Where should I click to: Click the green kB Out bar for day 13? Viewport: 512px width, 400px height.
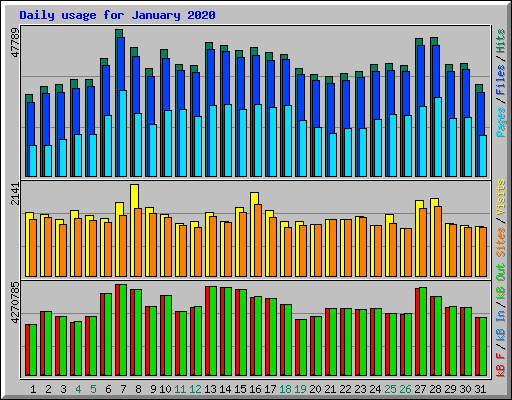pos(213,331)
